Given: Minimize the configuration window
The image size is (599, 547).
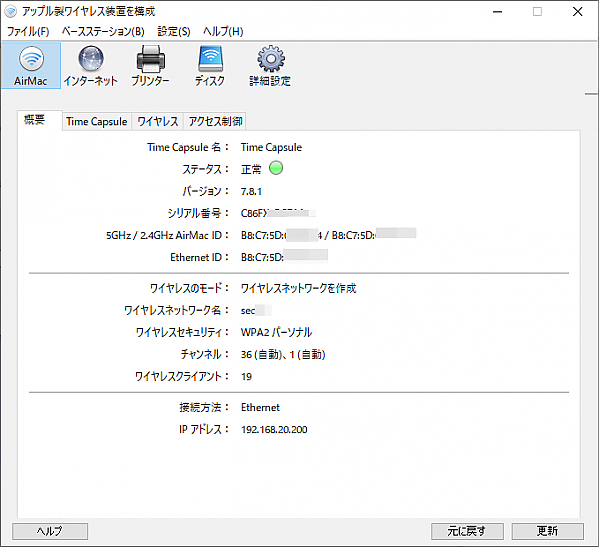Looking at the screenshot, I should (x=497, y=12).
